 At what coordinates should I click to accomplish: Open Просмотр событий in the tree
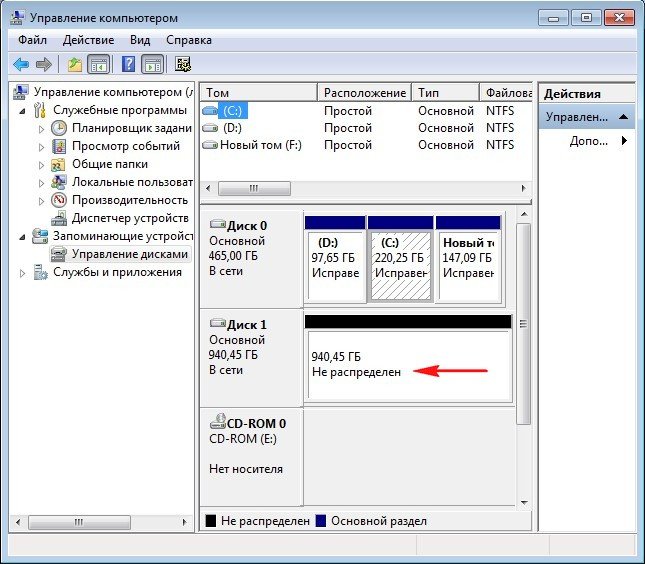pos(123,146)
